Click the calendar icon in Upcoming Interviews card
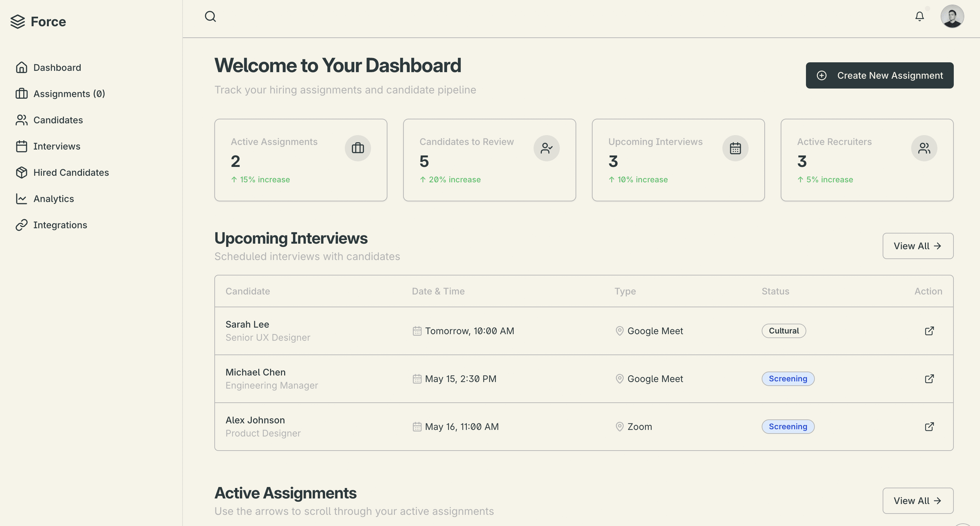 point(735,148)
